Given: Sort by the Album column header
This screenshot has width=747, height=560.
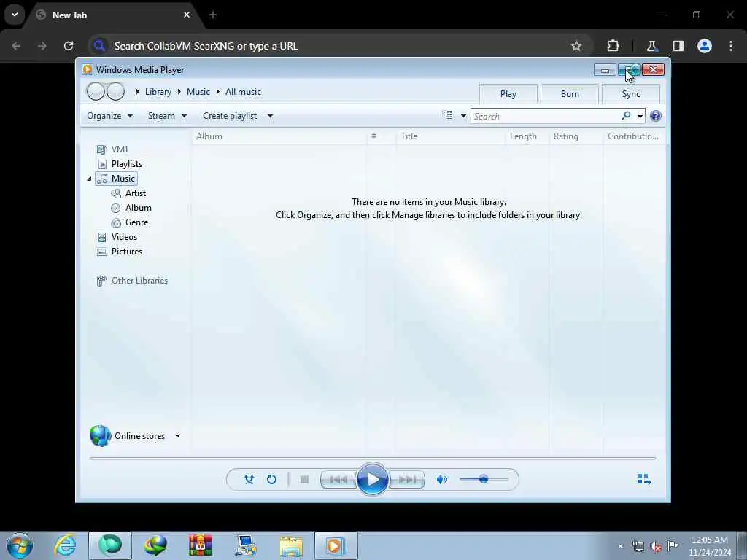Looking at the screenshot, I should pyautogui.click(x=279, y=136).
